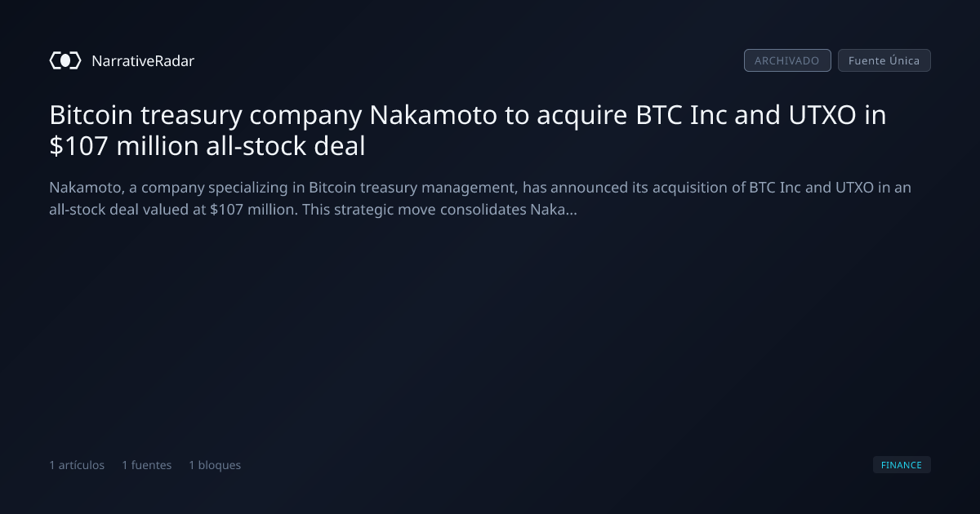Show the 1 fuentes count
This screenshot has height=514, width=980.
coord(147,465)
